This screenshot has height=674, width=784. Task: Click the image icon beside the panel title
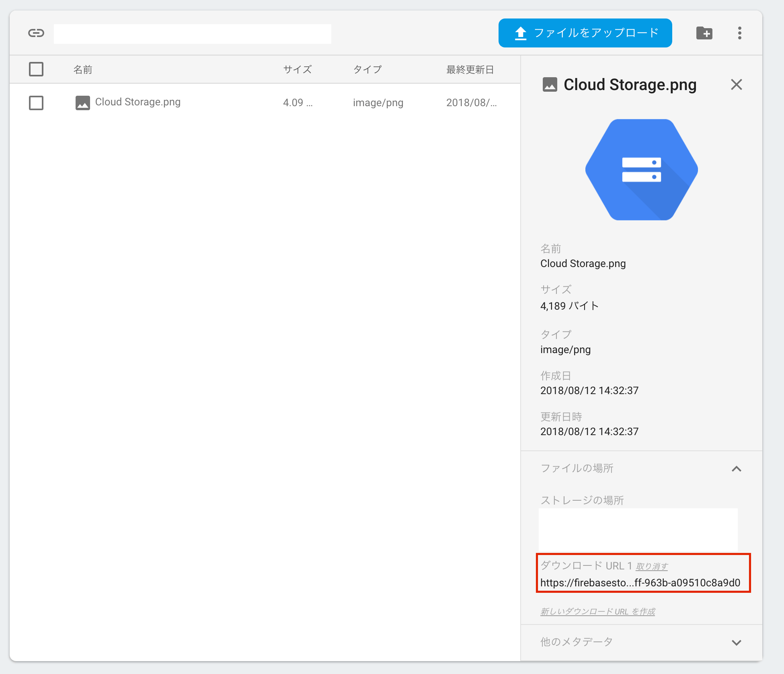(x=550, y=84)
